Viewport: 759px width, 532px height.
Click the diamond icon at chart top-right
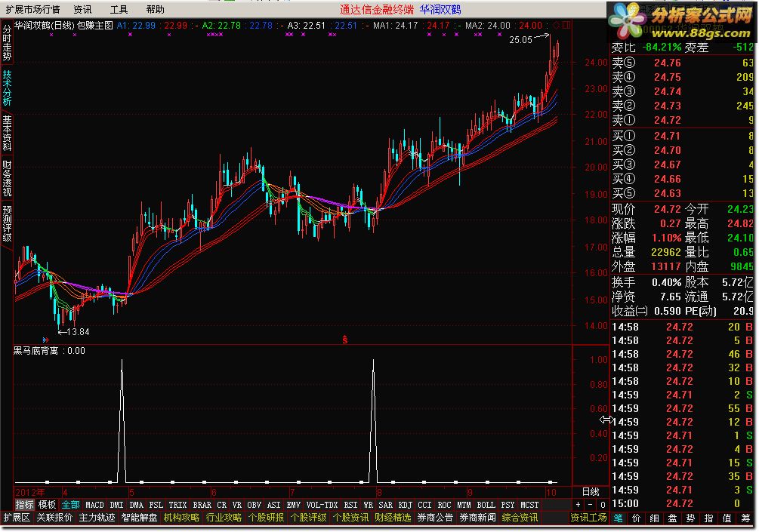pyautogui.click(x=556, y=25)
